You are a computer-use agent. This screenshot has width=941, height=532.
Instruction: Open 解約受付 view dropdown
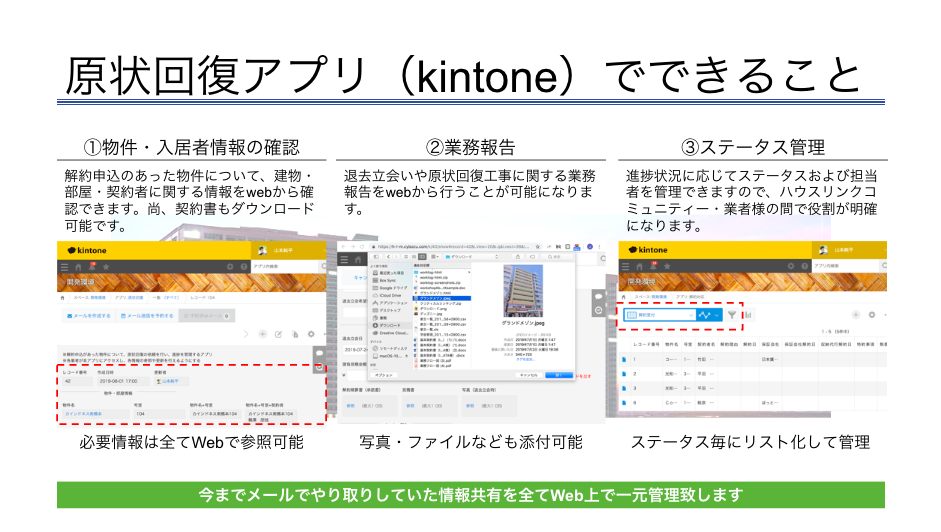coord(659,315)
